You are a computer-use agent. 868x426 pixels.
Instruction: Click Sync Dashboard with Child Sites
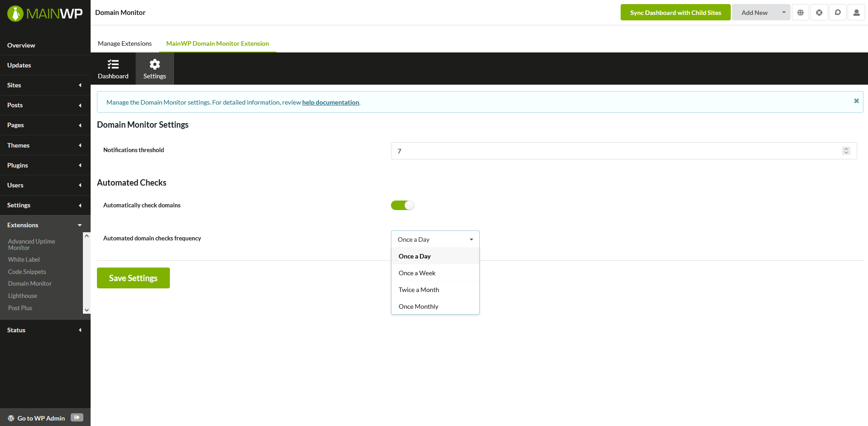[x=675, y=12]
